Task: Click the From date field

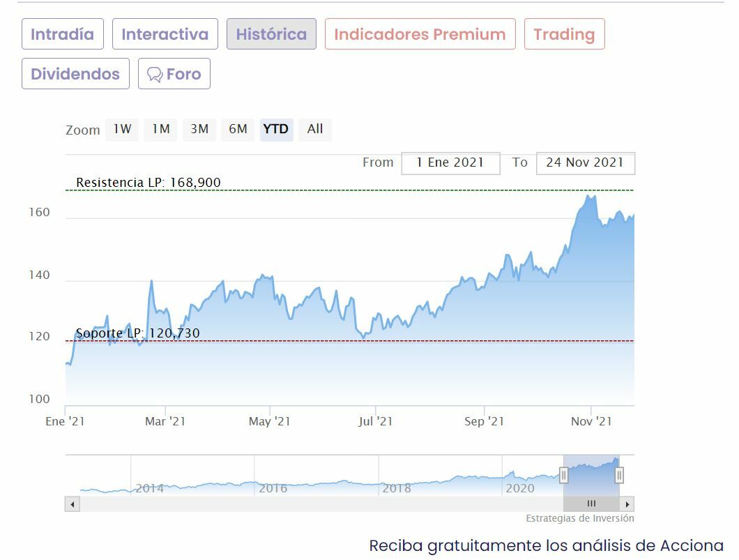Action: point(450,162)
